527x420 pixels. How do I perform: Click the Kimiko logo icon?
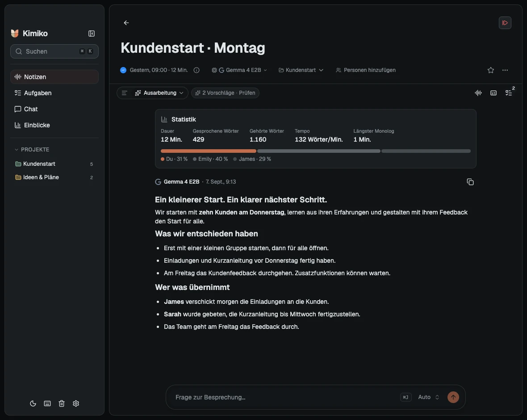15,34
